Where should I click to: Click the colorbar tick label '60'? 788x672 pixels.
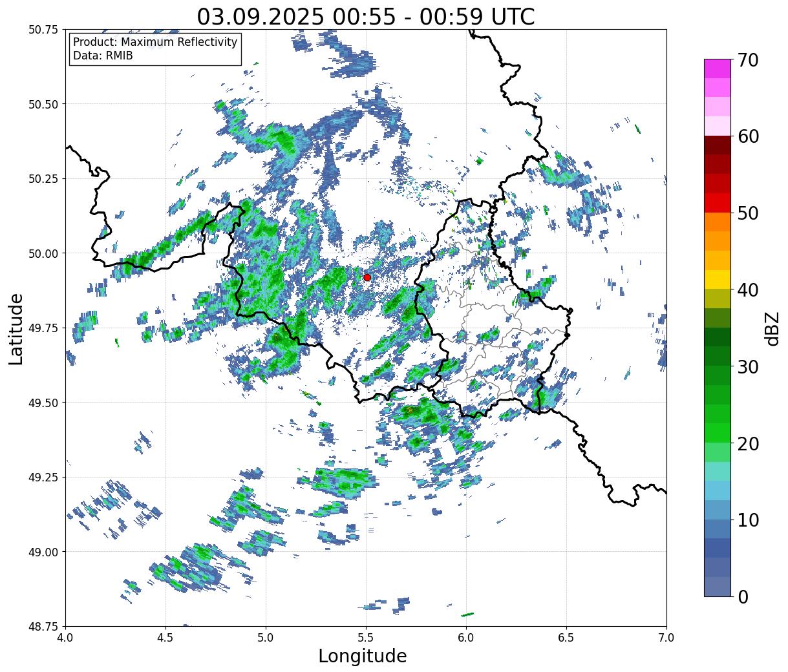click(x=748, y=136)
